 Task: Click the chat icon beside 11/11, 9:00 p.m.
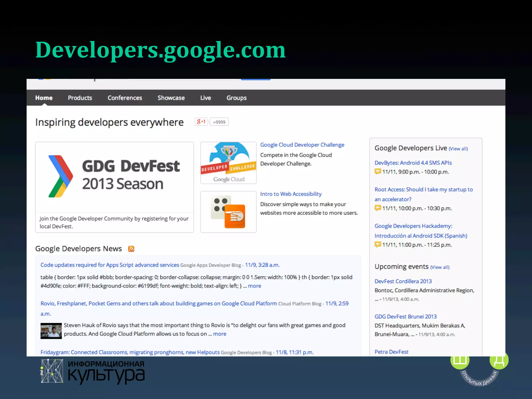(378, 171)
